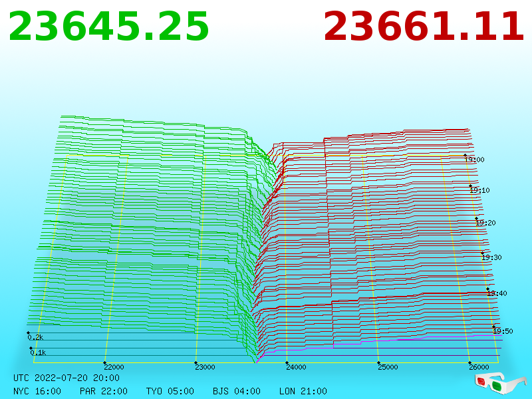Screen dimensions: 532x399
Task: Click the 24000 price axis label
Action: pyautogui.click(x=296, y=367)
